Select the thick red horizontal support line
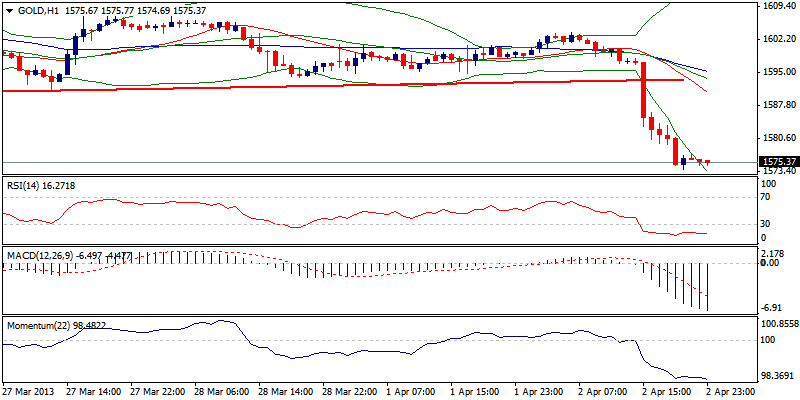The image size is (800, 400). 300,86
